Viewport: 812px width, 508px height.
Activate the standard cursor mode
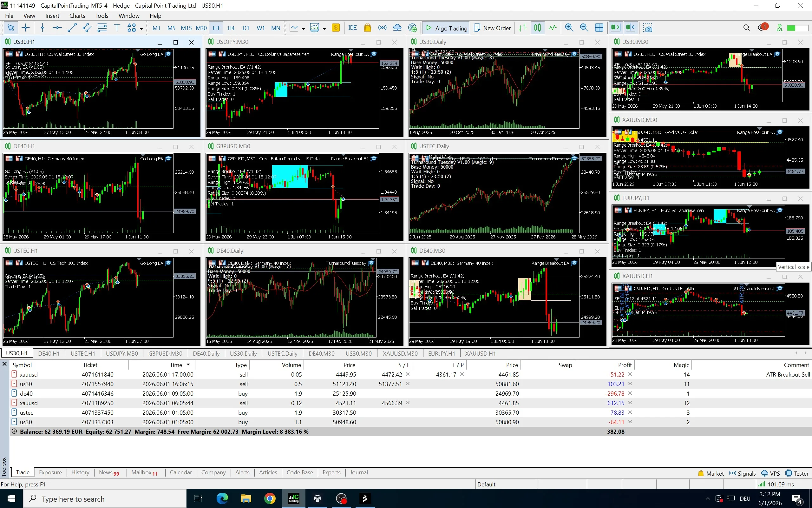click(x=11, y=28)
